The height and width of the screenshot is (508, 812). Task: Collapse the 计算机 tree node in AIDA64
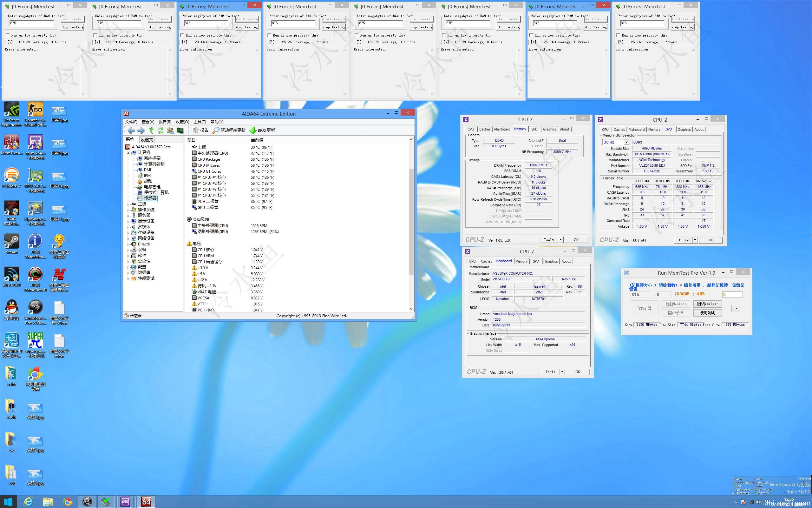tap(128, 153)
